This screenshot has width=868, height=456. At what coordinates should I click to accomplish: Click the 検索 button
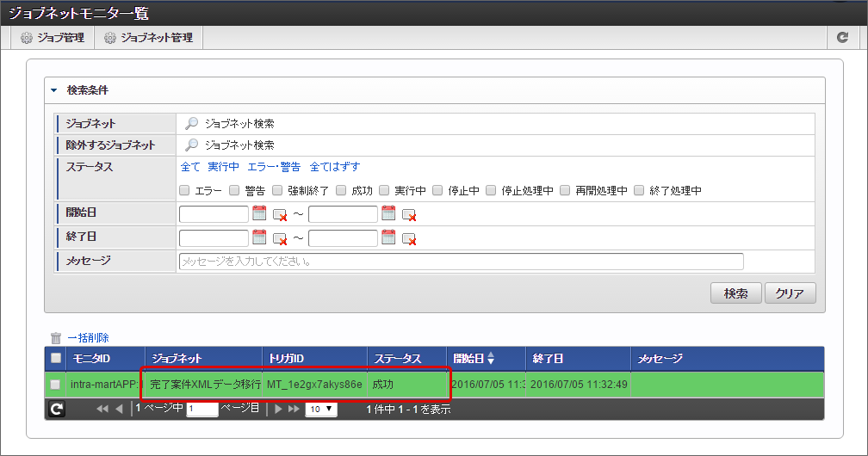[x=735, y=293]
